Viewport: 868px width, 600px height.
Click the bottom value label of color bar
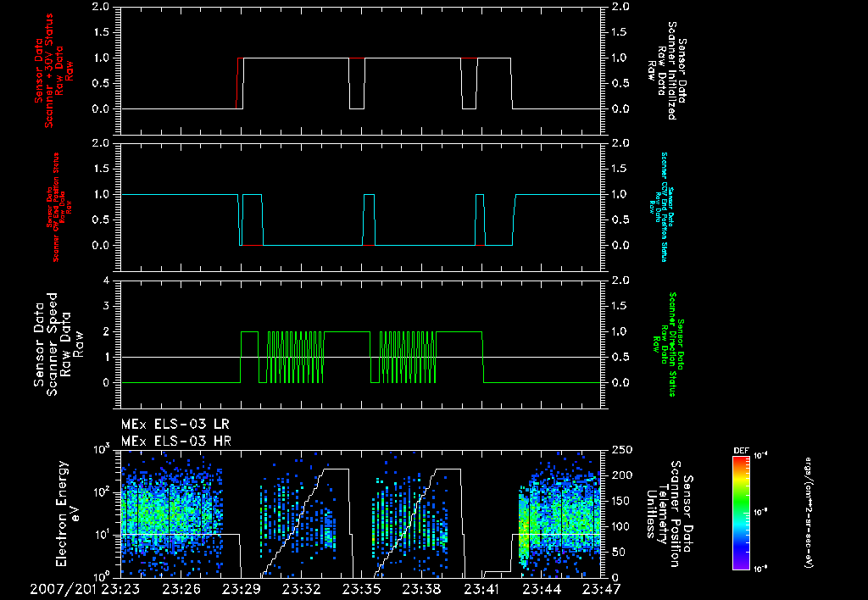point(761,569)
